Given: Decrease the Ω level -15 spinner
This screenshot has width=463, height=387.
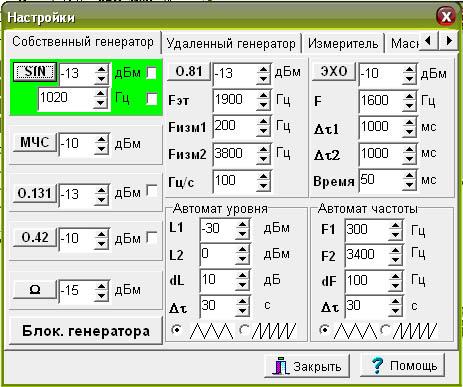Looking at the screenshot, I should pyautogui.click(x=101, y=295).
